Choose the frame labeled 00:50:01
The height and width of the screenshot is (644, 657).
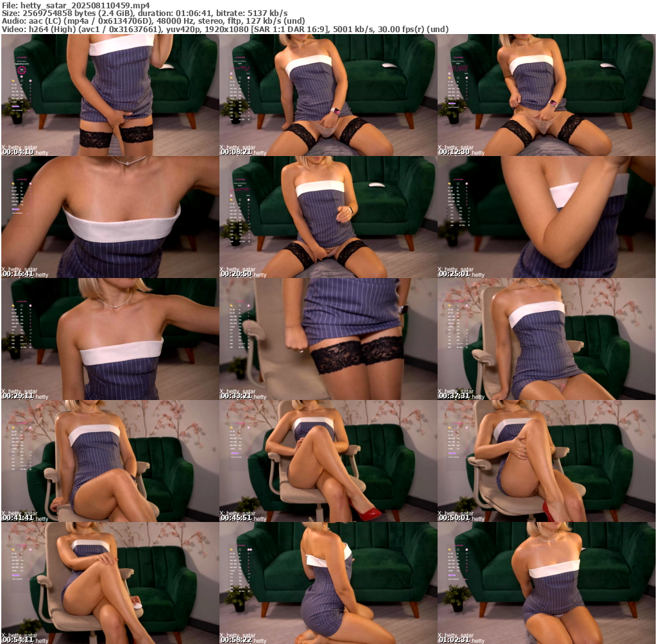[547, 461]
